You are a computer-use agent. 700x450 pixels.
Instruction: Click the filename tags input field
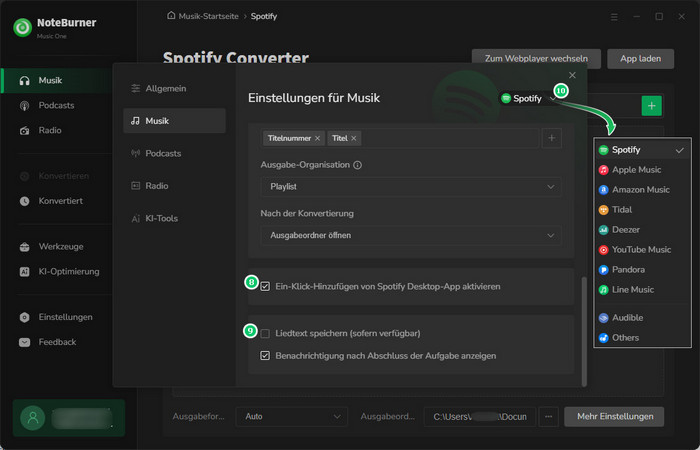[400, 138]
